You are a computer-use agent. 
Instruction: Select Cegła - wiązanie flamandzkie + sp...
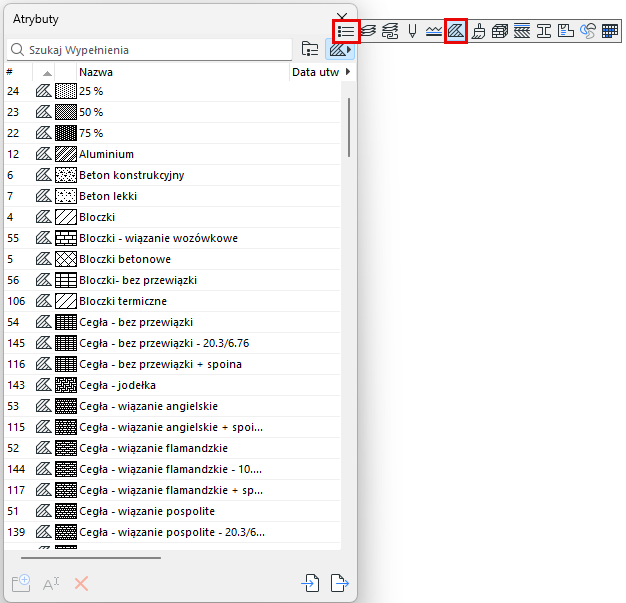[x=172, y=490]
